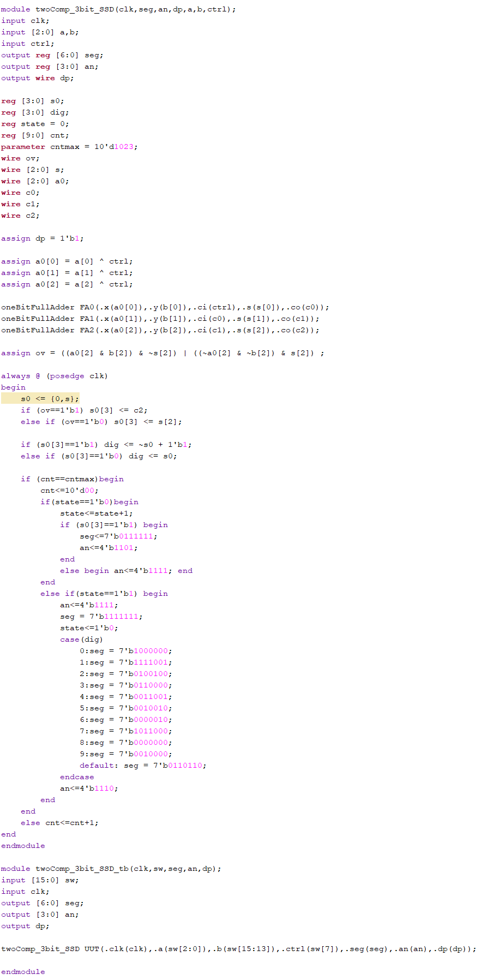Click the assign ov overflow expression line
The image size is (488, 980).
(162, 353)
